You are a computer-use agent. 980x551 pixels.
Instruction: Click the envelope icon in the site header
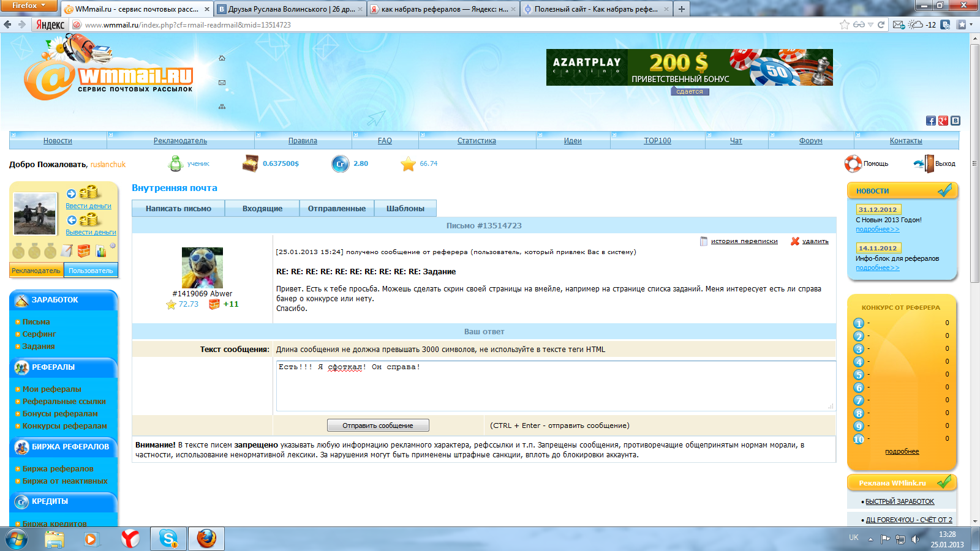click(x=222, y=83)
